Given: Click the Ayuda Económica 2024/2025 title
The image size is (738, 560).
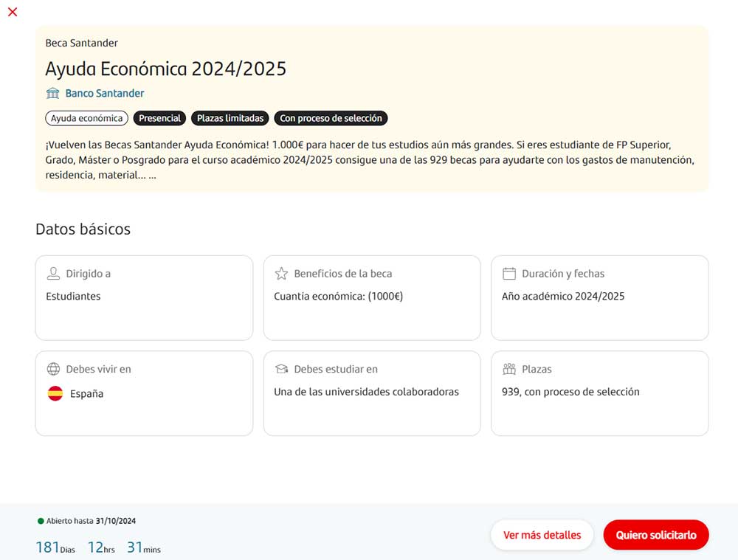Looking at the screenshot, I should (x=165, y=69).
